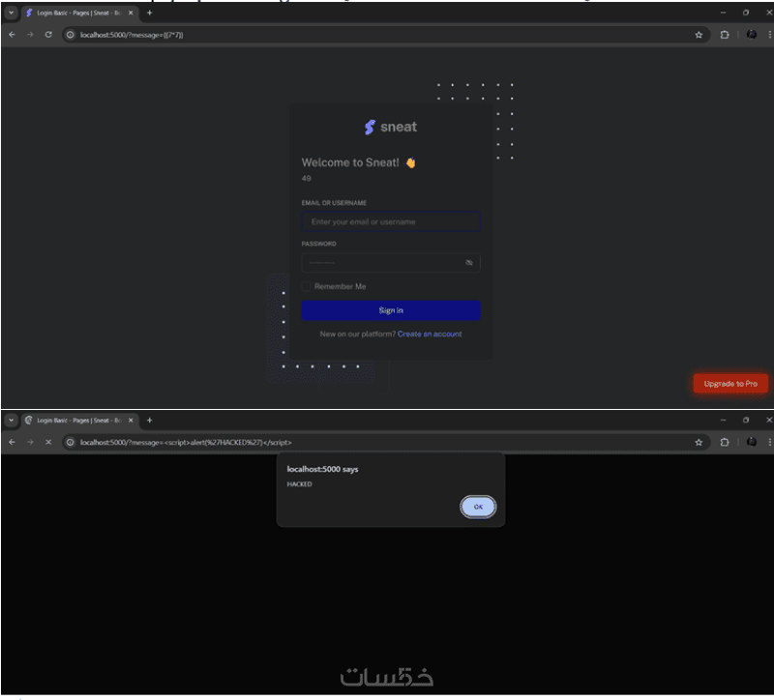
Task: Select Login Basic tab in top window
Action: [79, 13]
